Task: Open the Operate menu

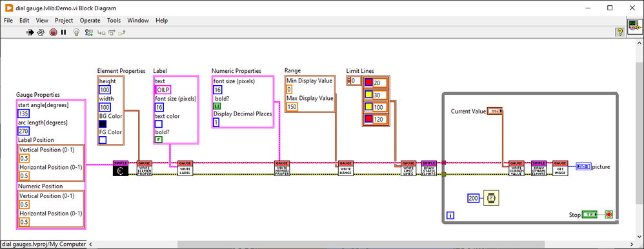Action: [x=90, y=20]
